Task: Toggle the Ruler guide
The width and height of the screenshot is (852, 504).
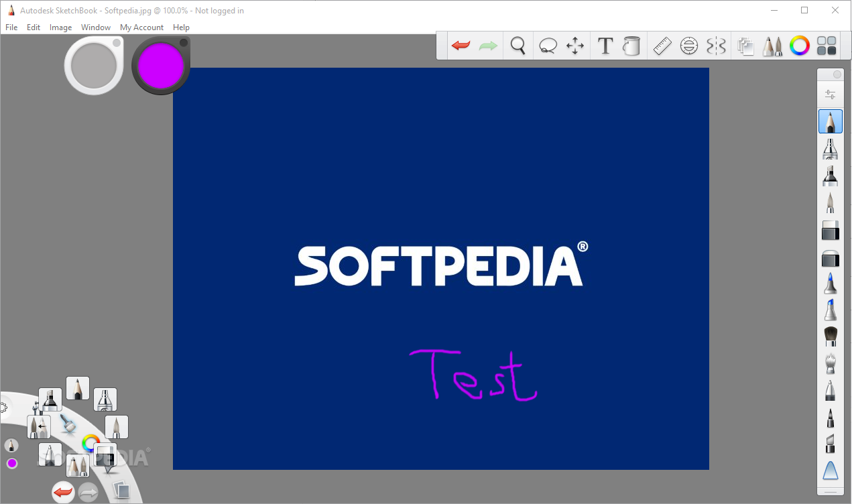Action: (x=662, y=46)
